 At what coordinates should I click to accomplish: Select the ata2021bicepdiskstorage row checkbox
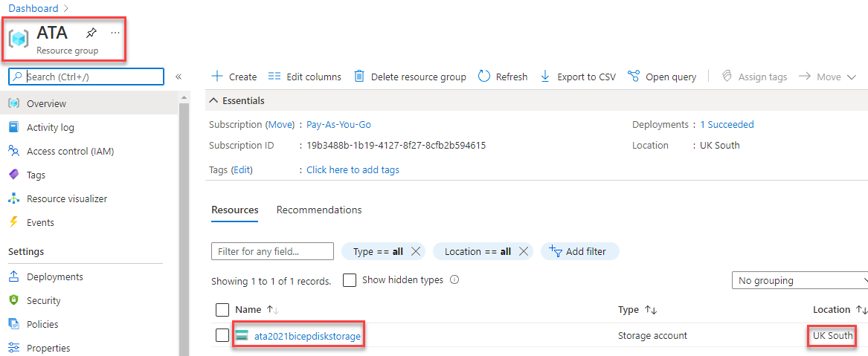[222, 335]
